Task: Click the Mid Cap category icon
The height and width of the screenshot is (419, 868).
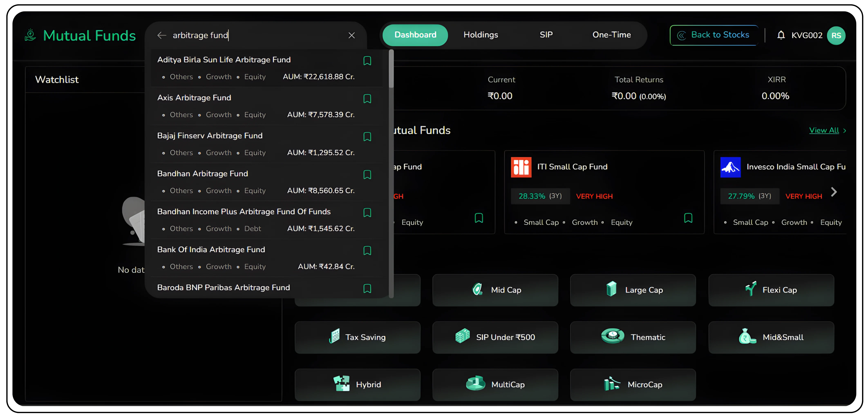Action: [478, 289]
